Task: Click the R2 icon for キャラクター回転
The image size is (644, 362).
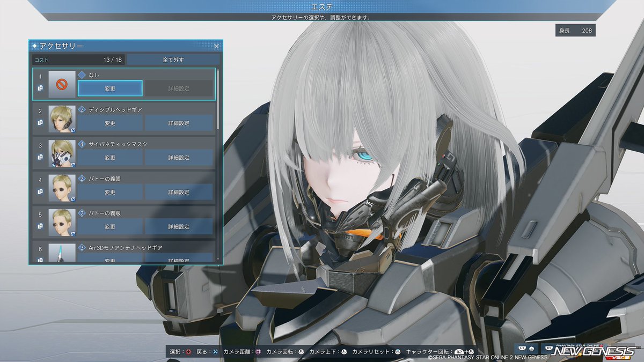Action: (459, 352)
